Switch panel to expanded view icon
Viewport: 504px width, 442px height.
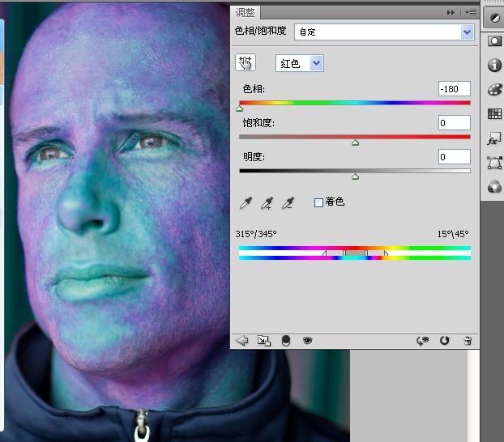point(264,341)
